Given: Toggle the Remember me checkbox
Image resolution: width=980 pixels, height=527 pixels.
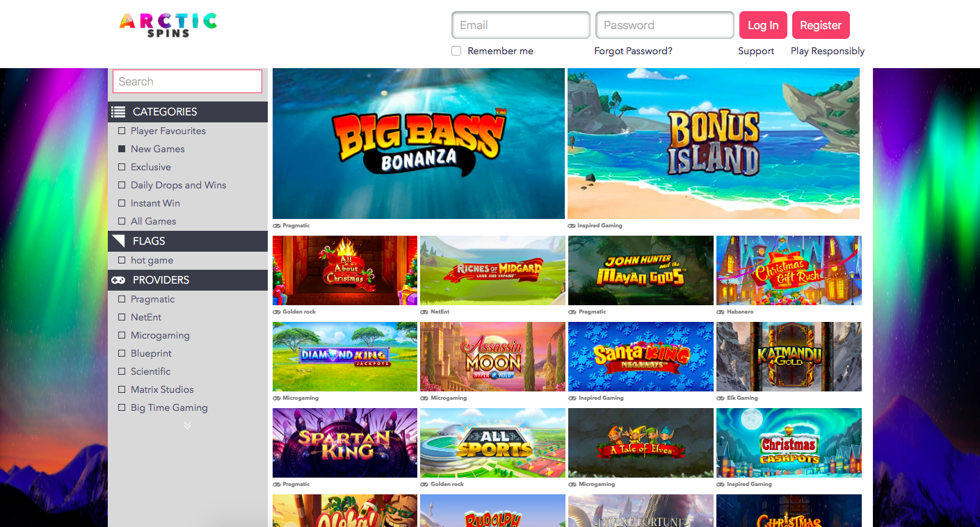Looking at the screenshot, I should 456,51.
